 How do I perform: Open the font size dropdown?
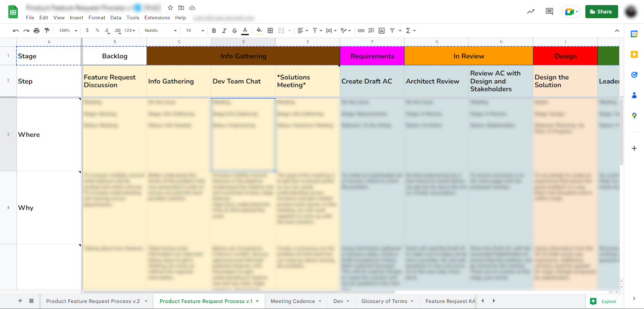(195, 31)
